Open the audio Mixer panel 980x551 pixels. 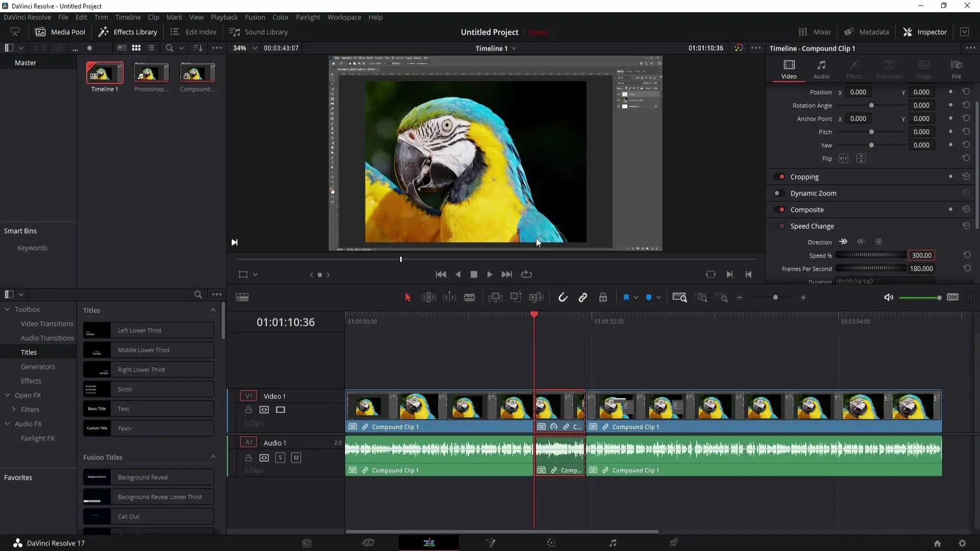pyautogui.click(x=815, y=32)
